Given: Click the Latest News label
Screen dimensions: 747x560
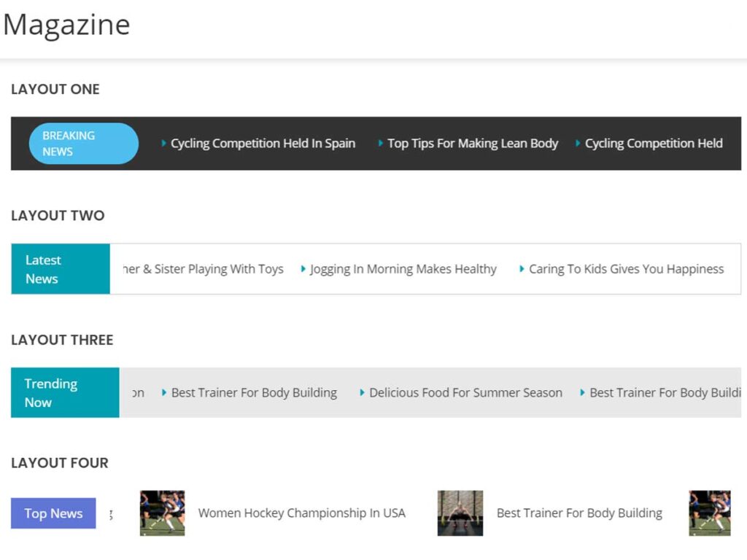Looking at the screenshot, I should click(61, 269).
